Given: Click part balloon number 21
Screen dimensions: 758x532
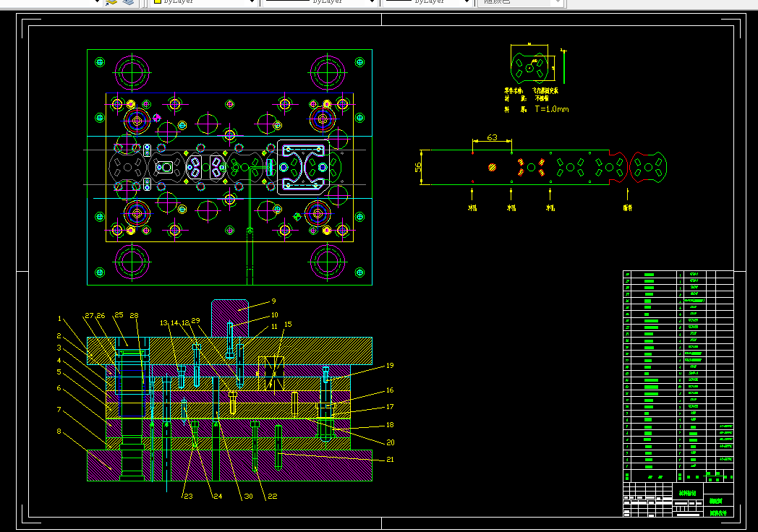Looking at the screenshot, I should tap(390, 460).
